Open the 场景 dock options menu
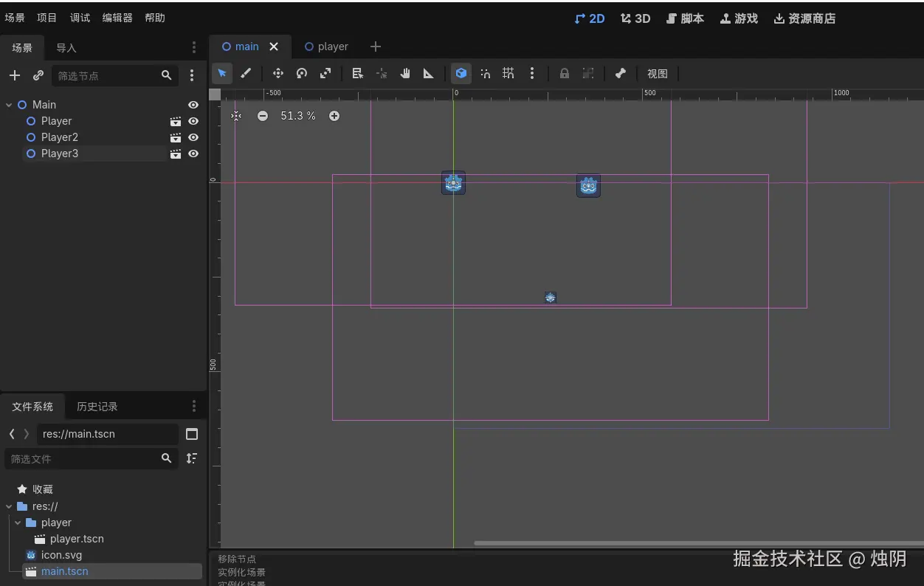 (194, 47)
